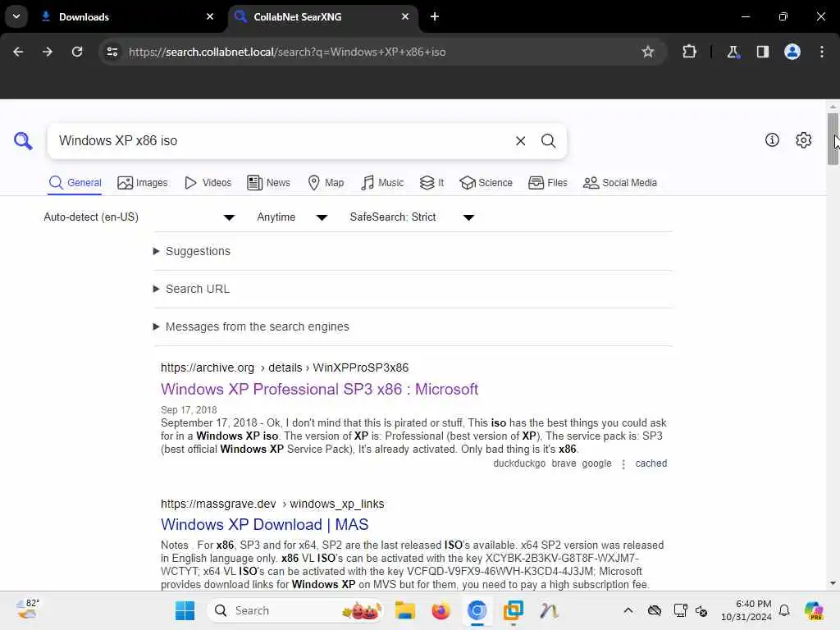Open Firefox from the taskbar
840x630 pixels.
pos(441,610)
